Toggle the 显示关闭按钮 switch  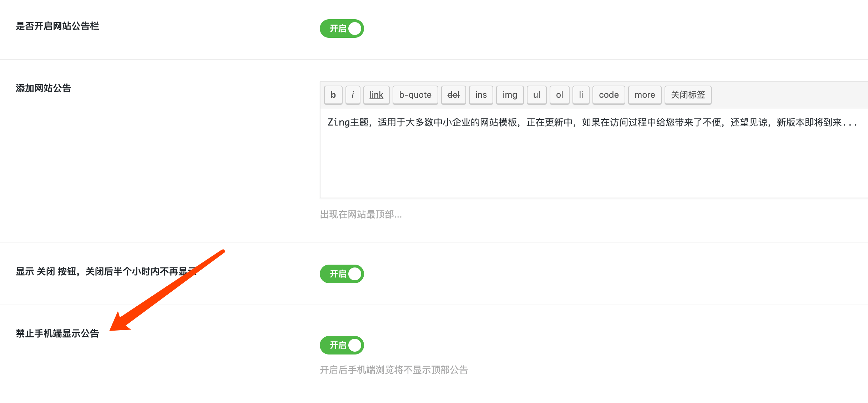(x=342, y=274)
